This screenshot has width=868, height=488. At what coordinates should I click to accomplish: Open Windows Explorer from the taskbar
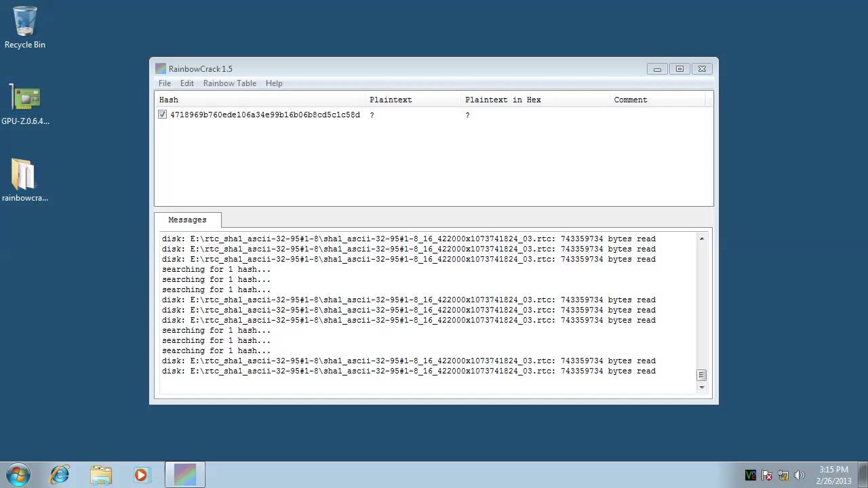click(x=100, y=474)
